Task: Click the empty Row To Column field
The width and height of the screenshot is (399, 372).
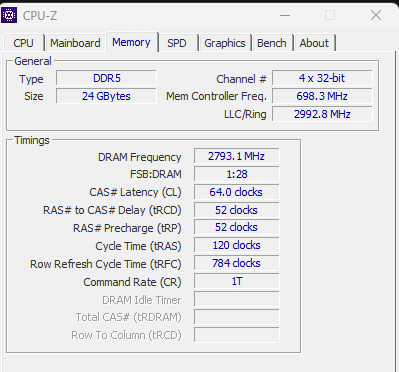Action: [x=237, y=335]
